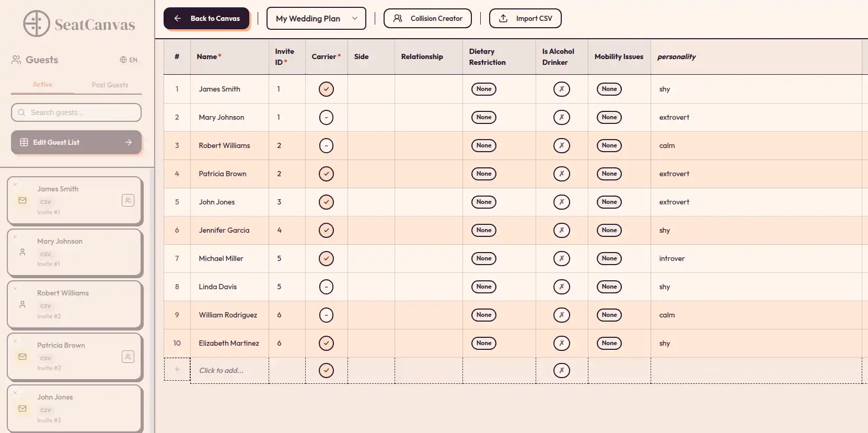Image resolution: width=868 pixels, height=433 pixels.
Task: Click the globe EN language icon
Action: coord(123,60)
